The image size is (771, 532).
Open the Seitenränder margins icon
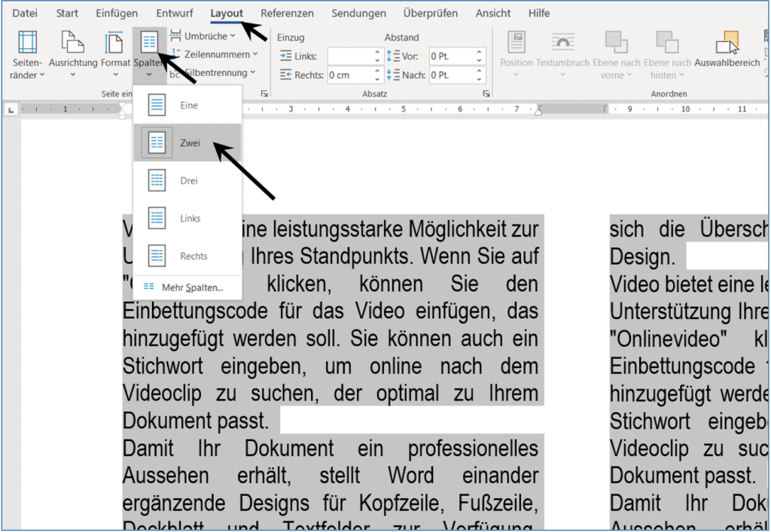tap(27, 47)
